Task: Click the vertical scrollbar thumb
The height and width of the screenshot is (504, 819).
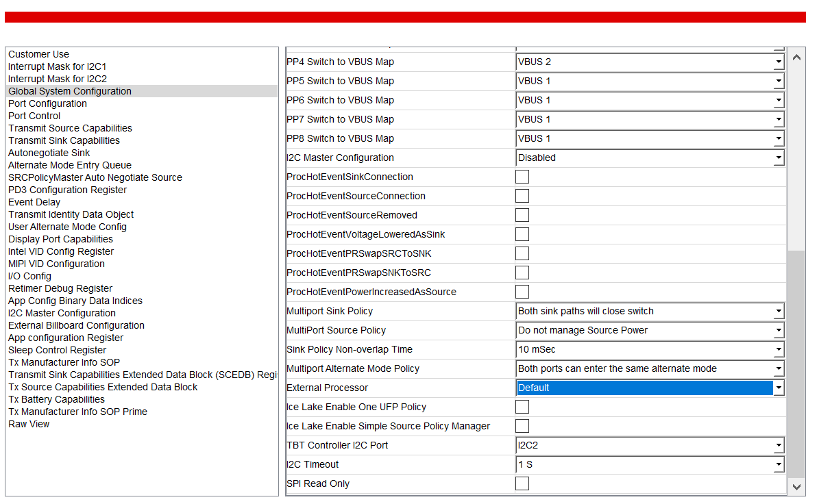Action: pos(796,364)
